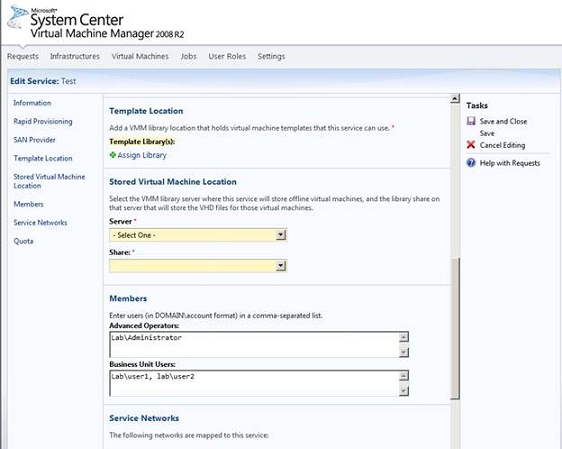The width and height of the screenshot is (562, 449).
Task: Open the Server Select One dropdown
Action: pyautogui.click(x=198, y=235)
